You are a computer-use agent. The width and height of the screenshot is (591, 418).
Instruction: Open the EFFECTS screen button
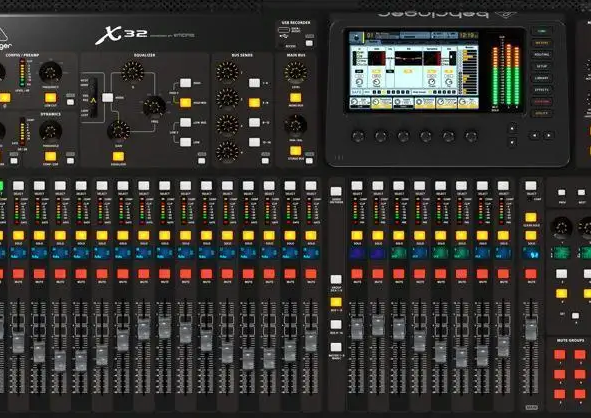click(x=542, y=90)
